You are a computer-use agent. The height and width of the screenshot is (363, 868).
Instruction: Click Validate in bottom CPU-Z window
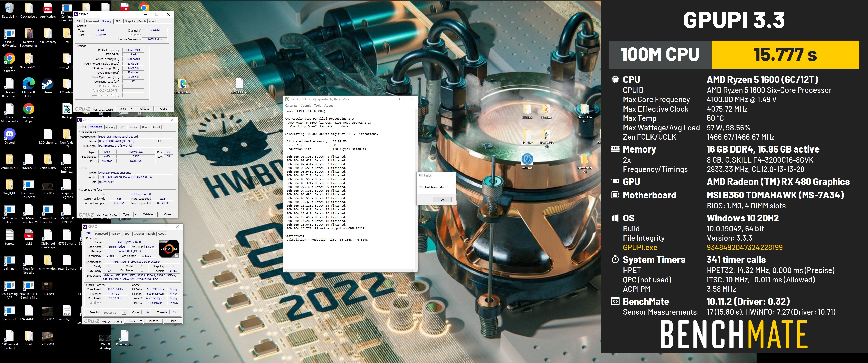coord(153,321)
